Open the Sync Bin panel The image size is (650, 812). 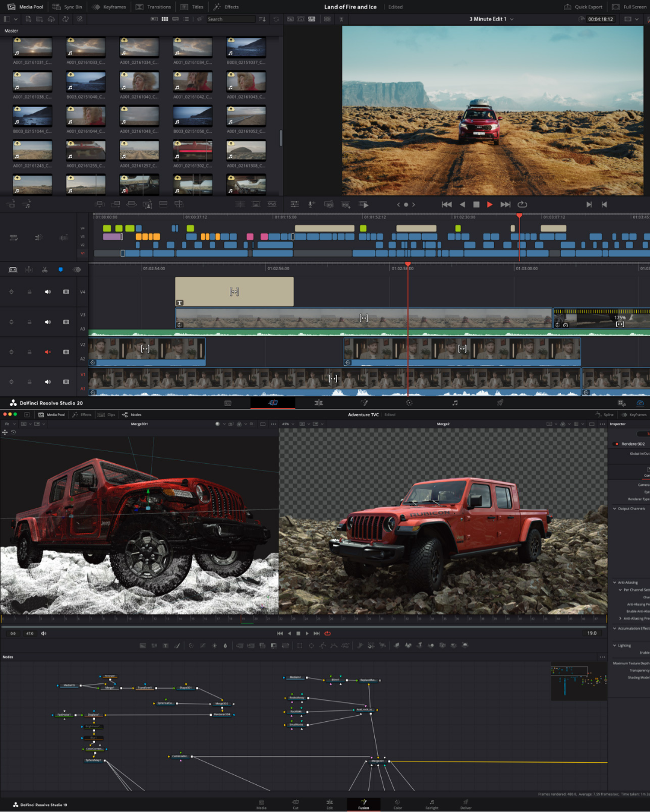tap(67, 7)
